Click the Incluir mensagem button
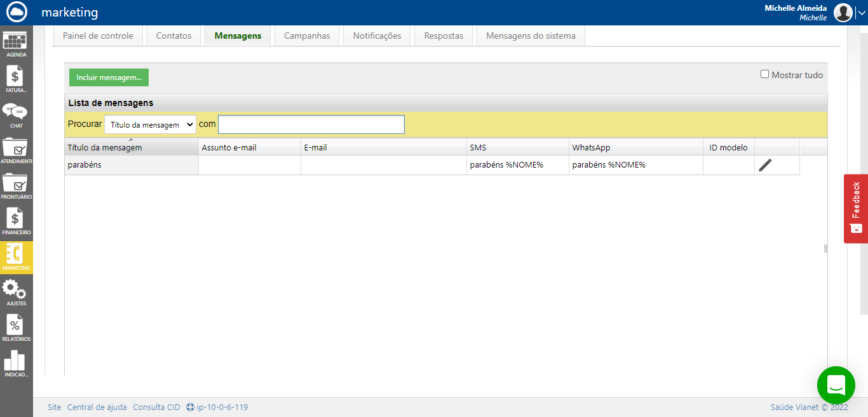 click(x=109, y=77)
